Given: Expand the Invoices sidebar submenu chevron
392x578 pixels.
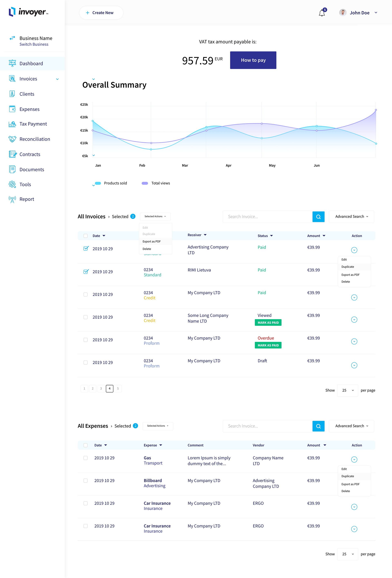Looking at the screenshot, I should 57,79.
